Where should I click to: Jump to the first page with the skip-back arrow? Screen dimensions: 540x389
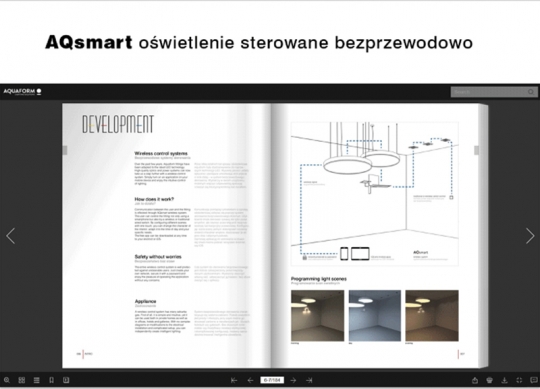coord(234,380)
